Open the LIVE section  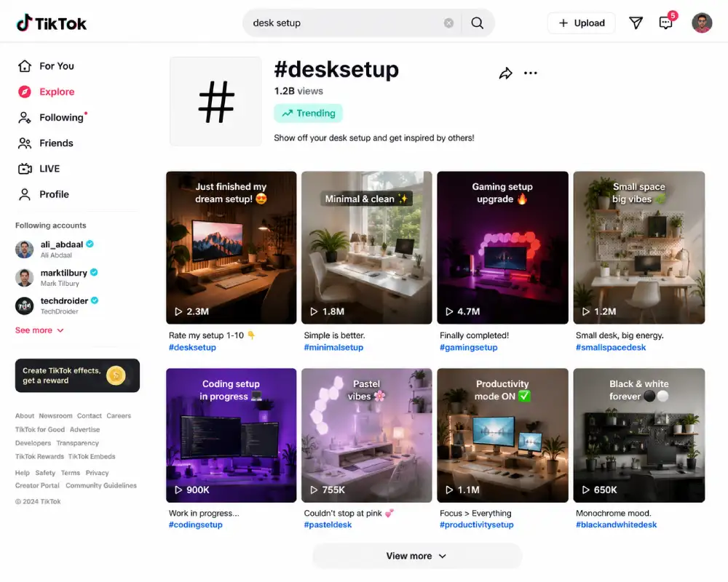click(x=39, y=169)
